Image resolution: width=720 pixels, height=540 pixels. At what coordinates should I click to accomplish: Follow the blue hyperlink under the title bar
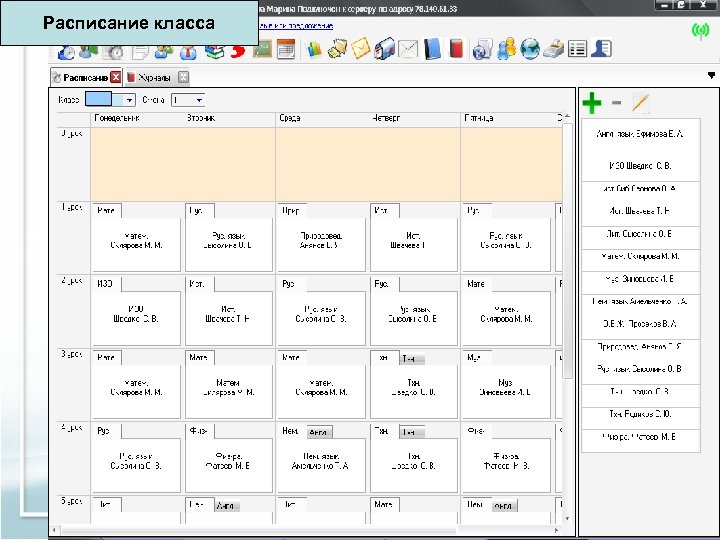296,26
